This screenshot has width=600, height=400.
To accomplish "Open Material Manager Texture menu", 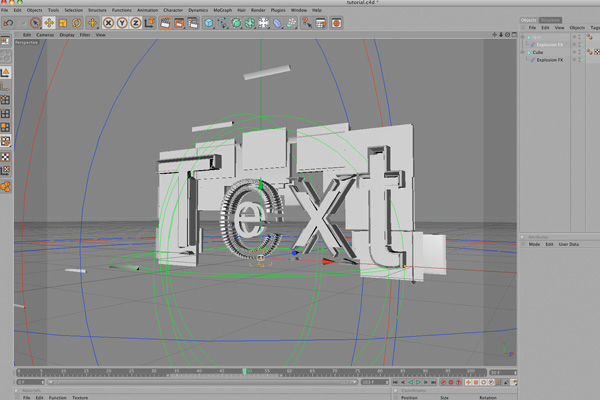I will pyautogui.click(x=80, y=397).
